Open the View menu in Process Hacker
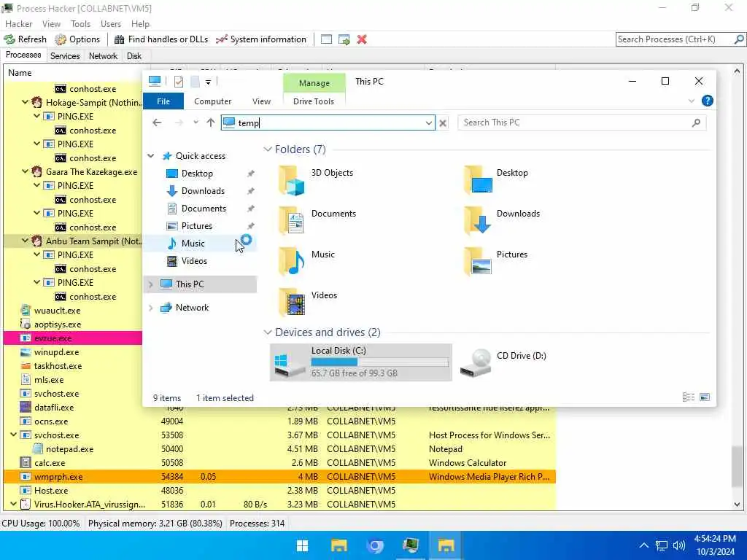The height and width of the screenshot is (560, 747). pyautogui.click(x=51, y=24)
